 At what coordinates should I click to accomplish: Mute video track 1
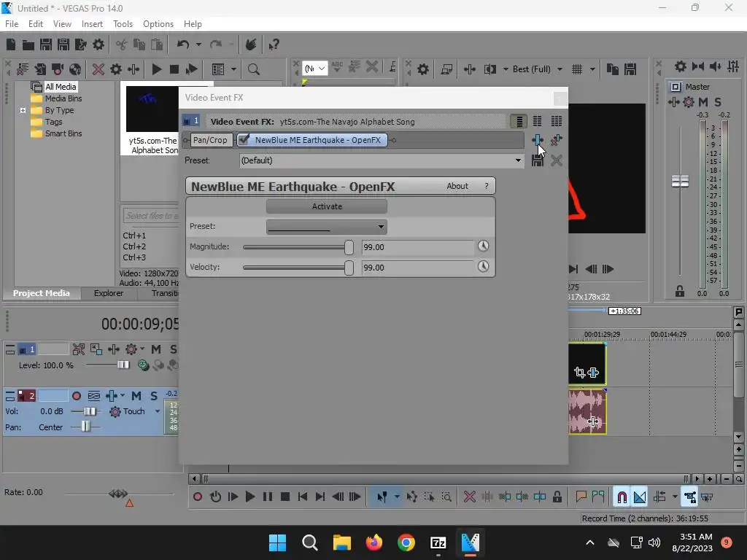(156, 349)
